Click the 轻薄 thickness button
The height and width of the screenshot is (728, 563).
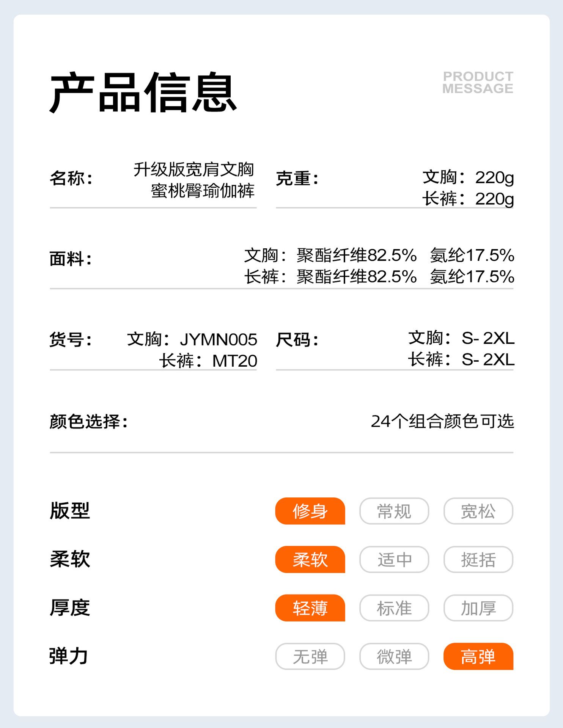pyautogui.click(x=310, y=608)
